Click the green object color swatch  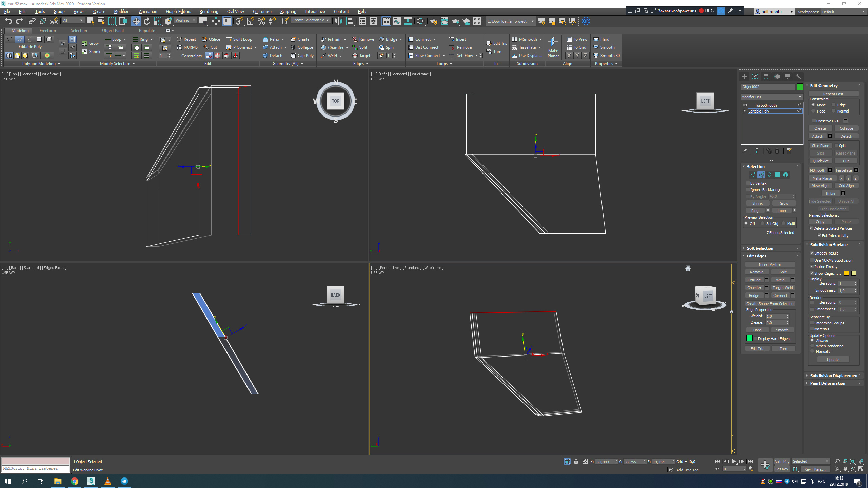[800, 87]
